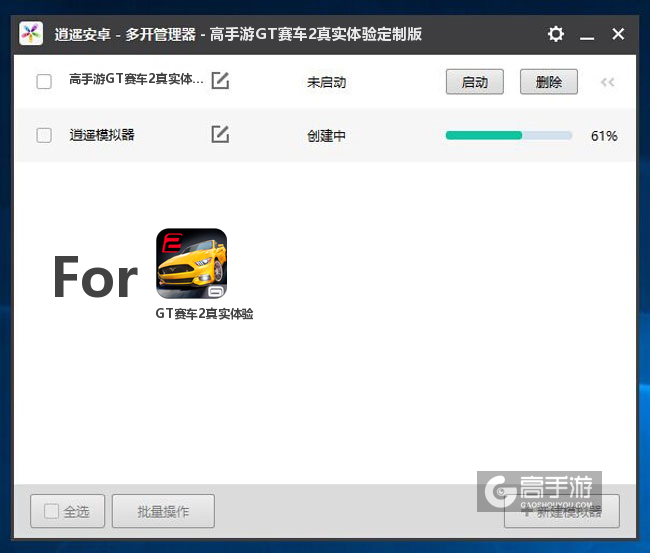
Task: Tick the checkbox for 逍遥模拟器 row
Action: (44, 135)
